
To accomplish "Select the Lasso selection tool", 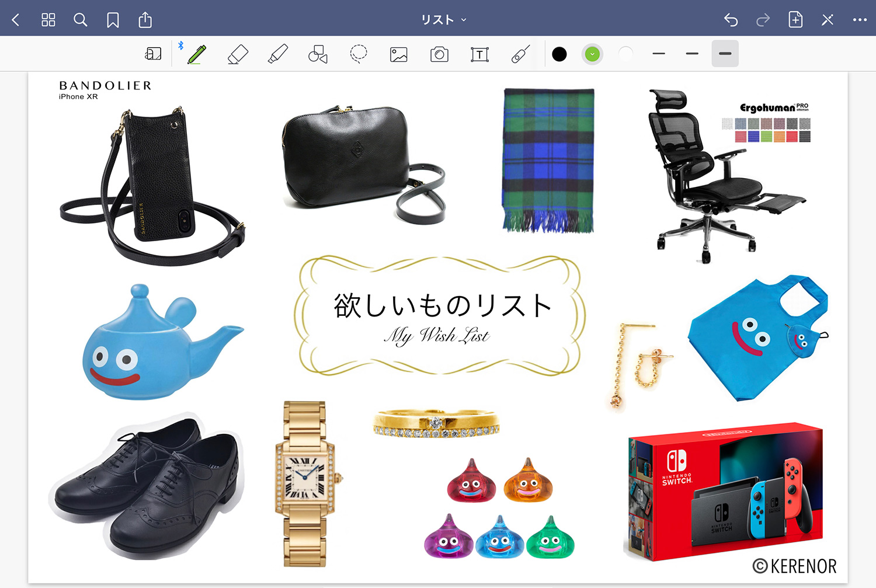I will 359,54.
